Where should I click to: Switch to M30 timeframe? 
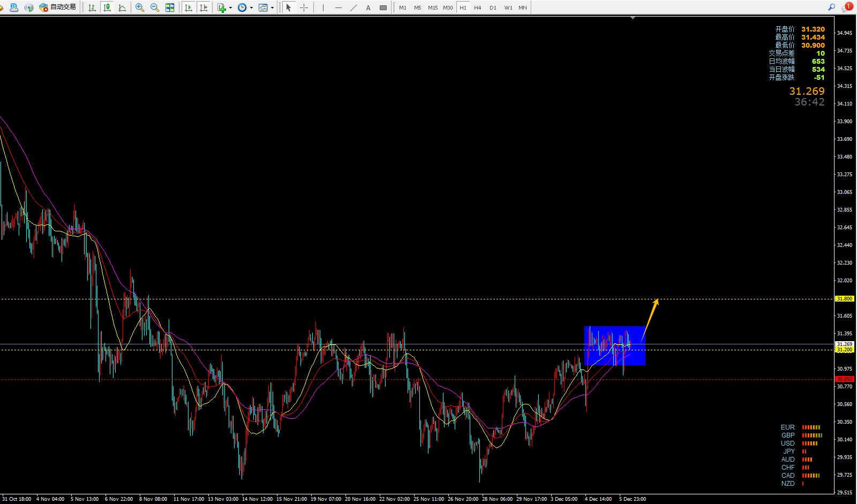tap(448, 7)
